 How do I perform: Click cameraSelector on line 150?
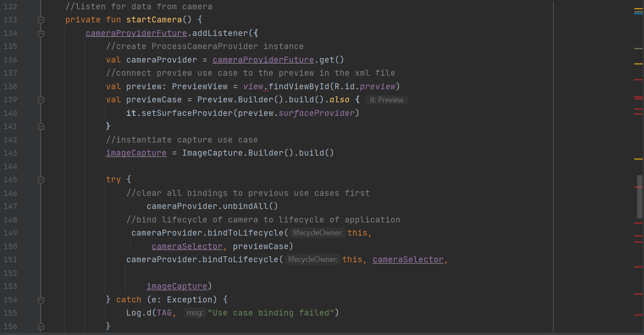click(x=187, y=246)
